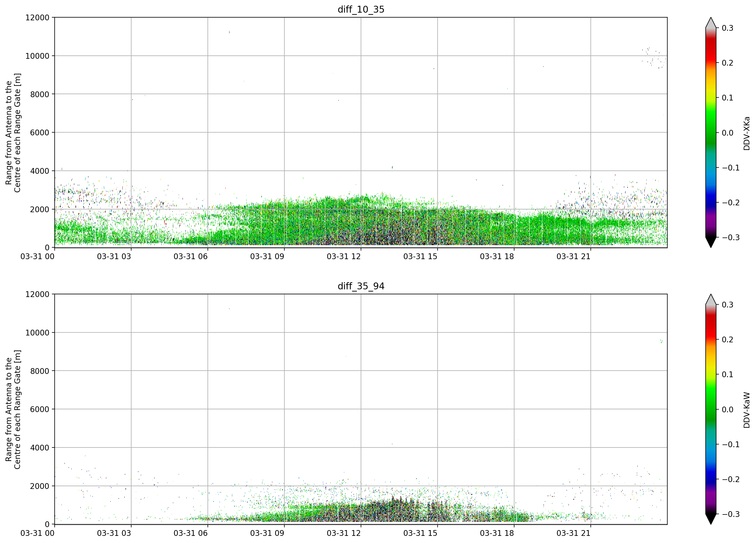756x543 pixels.
Task: Click the diff_10_35 plot title
Action: pos(361,9)
